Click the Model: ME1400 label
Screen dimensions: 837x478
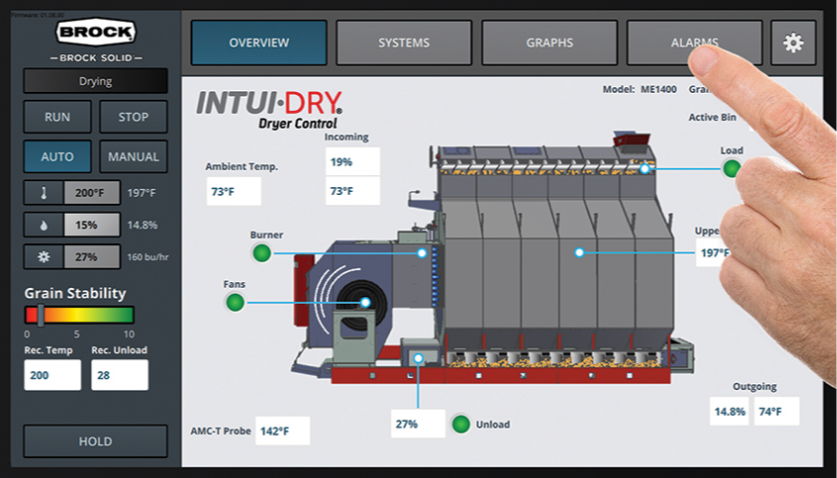coord(639,89)
